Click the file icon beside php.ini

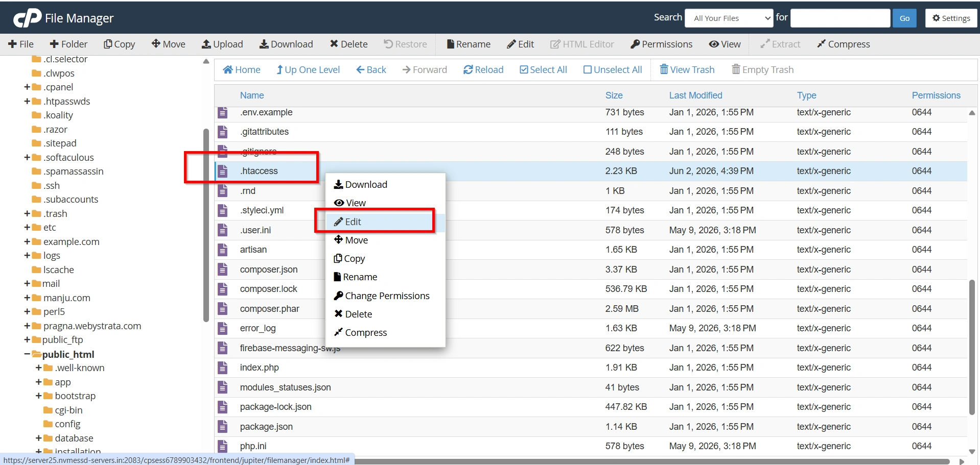tap(222, 446)
